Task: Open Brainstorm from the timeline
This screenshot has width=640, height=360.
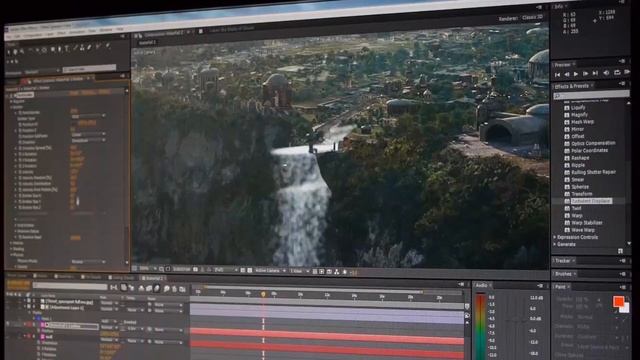Action: pos(167,289)
